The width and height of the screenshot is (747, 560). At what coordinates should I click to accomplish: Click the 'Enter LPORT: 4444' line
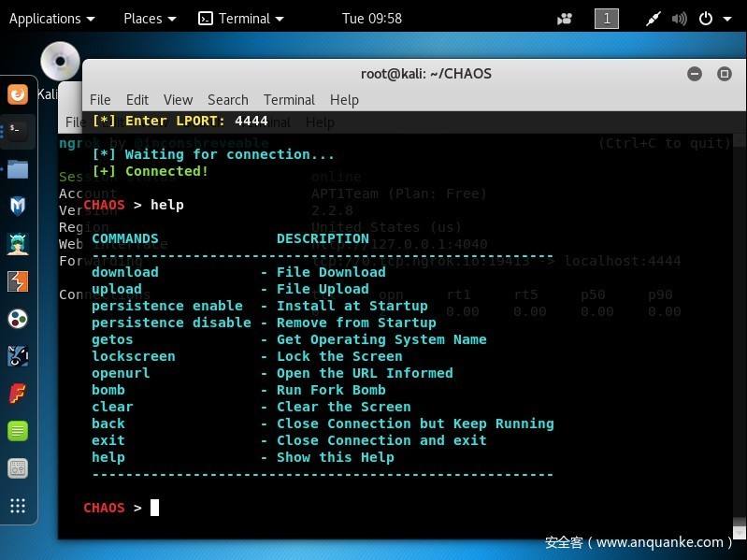coord(180,121)
